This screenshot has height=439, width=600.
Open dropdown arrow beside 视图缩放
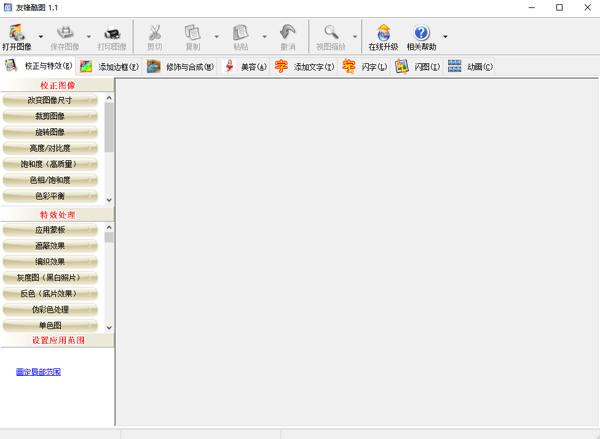coord(354,38)
